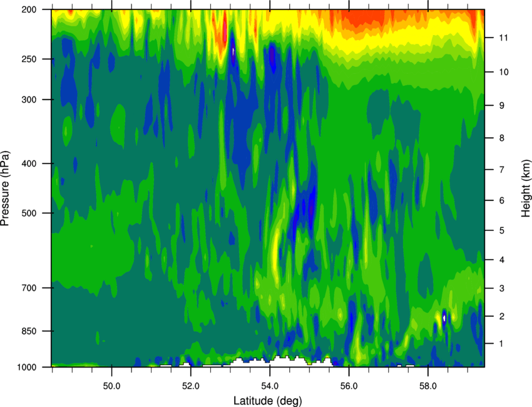Screen dimensions: 532x407
Task: Select the Latitude (deg) axis title
Action: click(267, 401)
